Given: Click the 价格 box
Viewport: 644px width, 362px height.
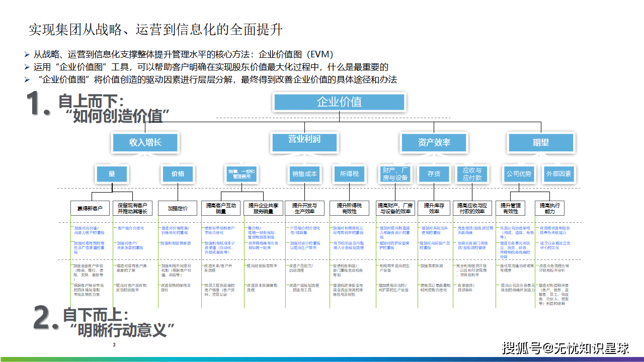Looking at the screenshot, I should pos(178,174).
